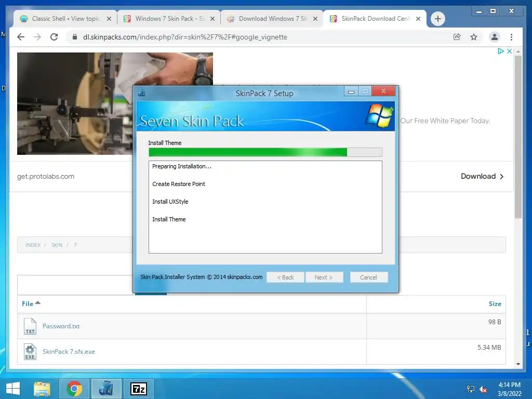Click page scrollbar up arrow
Screen dimensions: 532x399
(x=518, y=51)
